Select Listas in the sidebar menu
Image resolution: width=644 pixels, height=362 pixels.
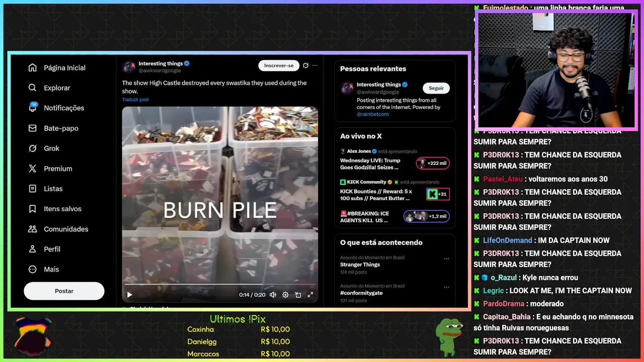53,189
